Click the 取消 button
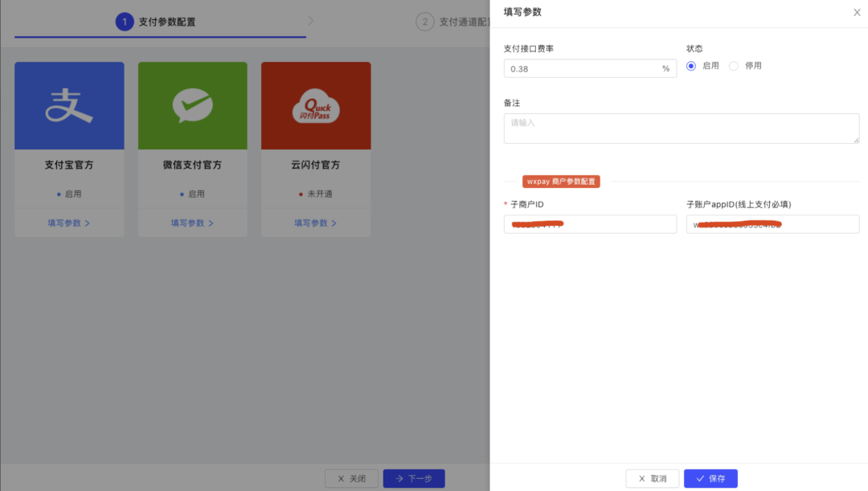This screenshot has height=491, width=868. pos(653,478)
